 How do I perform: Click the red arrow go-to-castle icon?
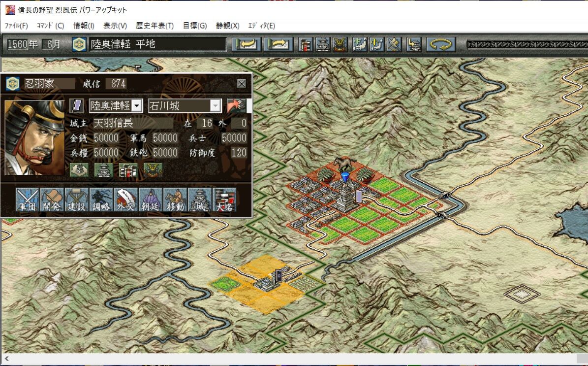pos(236,106)
